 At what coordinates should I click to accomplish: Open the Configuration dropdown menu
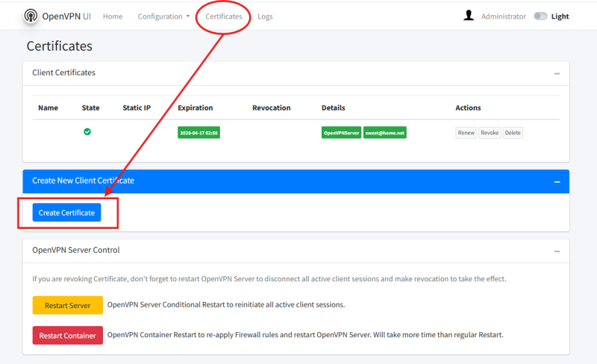pos(163,16)
